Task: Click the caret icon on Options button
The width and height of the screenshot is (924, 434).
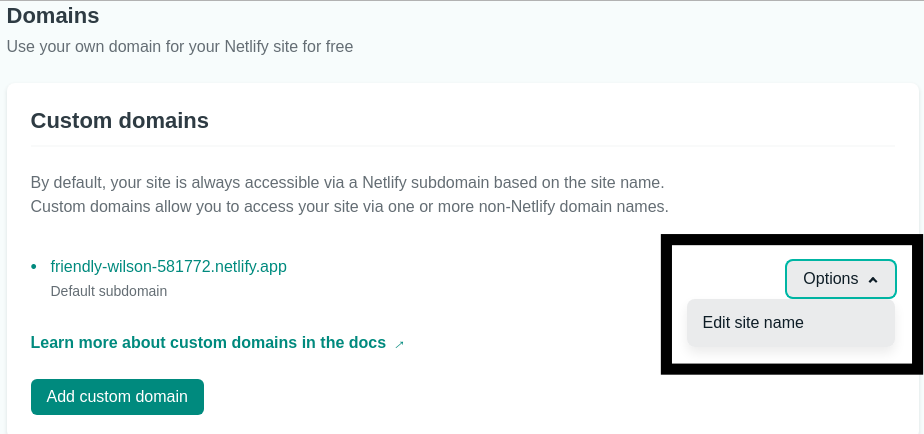Action: click(873, 280)
